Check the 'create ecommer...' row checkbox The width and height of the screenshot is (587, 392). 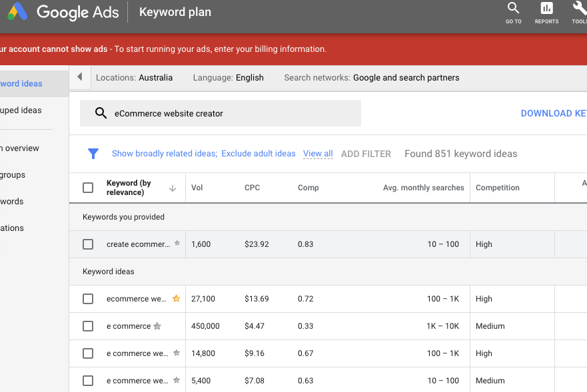(88, 244)
